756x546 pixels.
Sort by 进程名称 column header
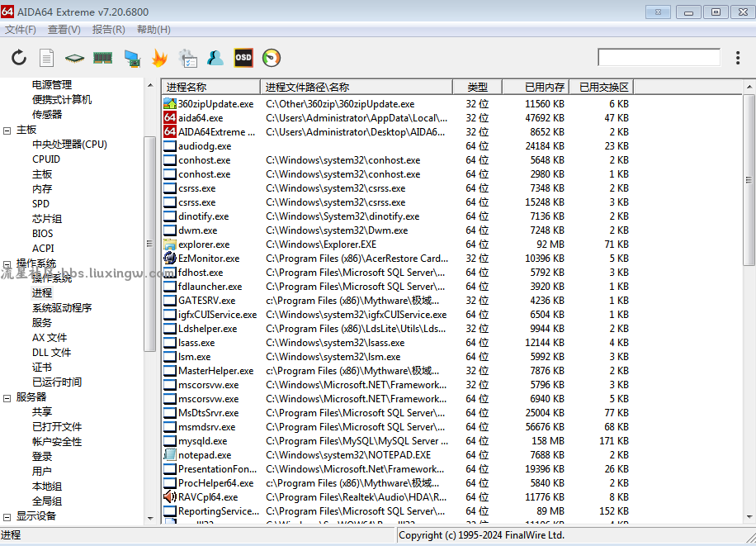tap(210, 87)
